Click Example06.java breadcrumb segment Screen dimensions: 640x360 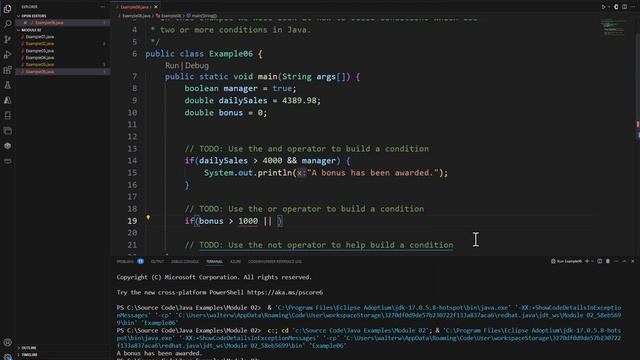(x=136, y=16)
